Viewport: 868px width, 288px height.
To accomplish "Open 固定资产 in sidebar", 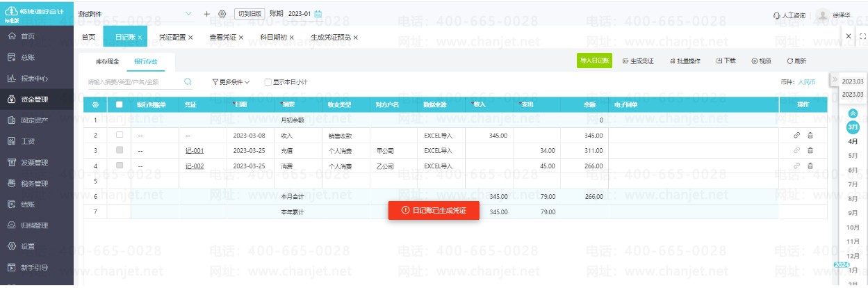I will click(x=37, y=120).
